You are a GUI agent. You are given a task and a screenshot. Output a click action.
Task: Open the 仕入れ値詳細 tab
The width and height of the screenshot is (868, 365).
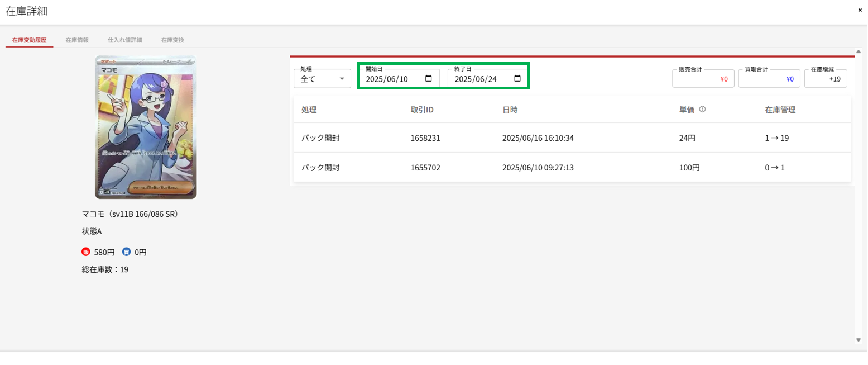[x=125, y=40]
